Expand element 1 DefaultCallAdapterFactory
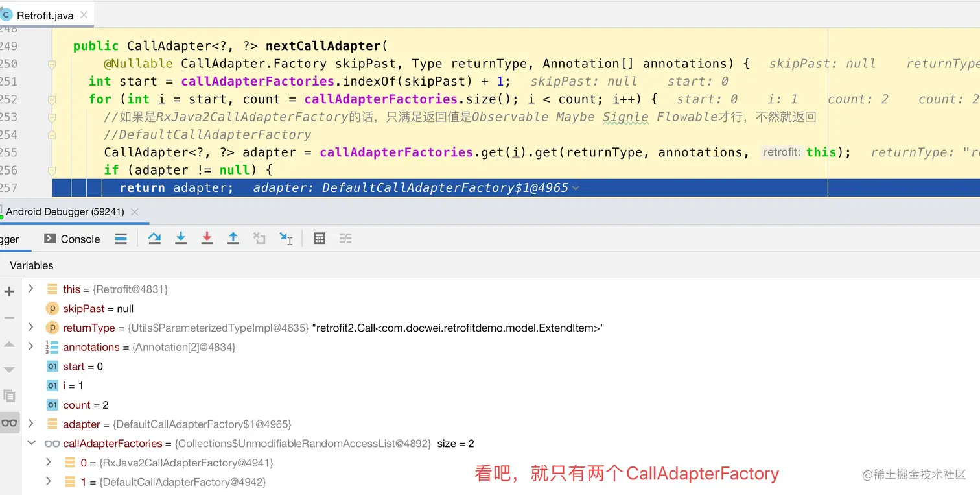The height and width of the screenshot is (495, 980). [49, 482]
